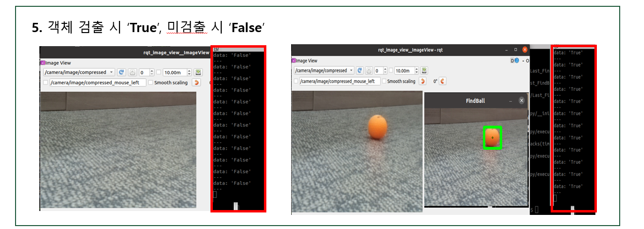Click the 0 spinbox arrows in empty-floor window
The width and height of the screenshot is (644, 229).
point(152,72)
